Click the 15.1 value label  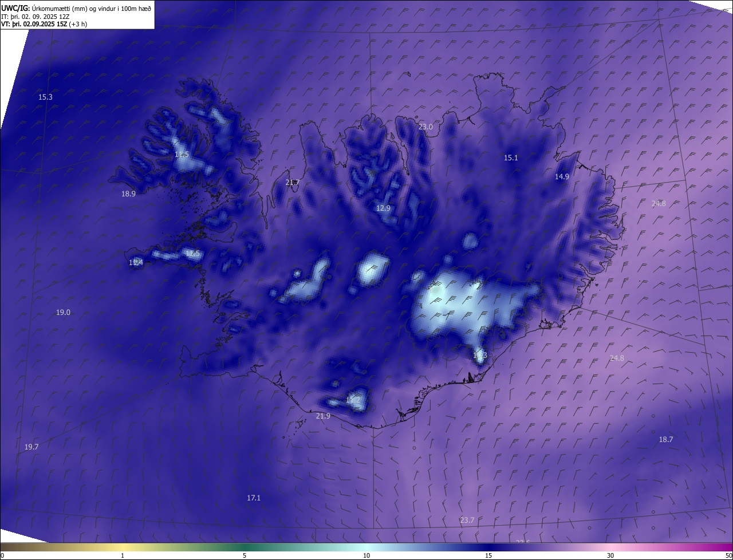pos(511,158)
